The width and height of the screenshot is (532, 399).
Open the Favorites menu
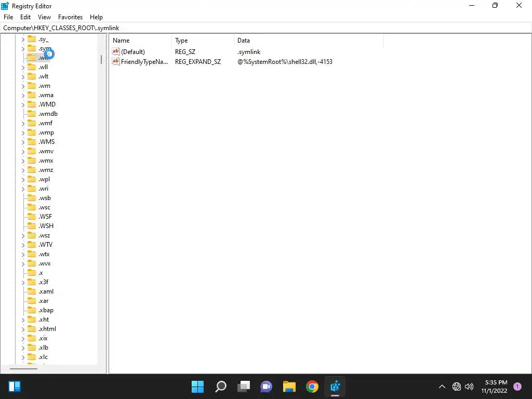[x=70, y=17]
